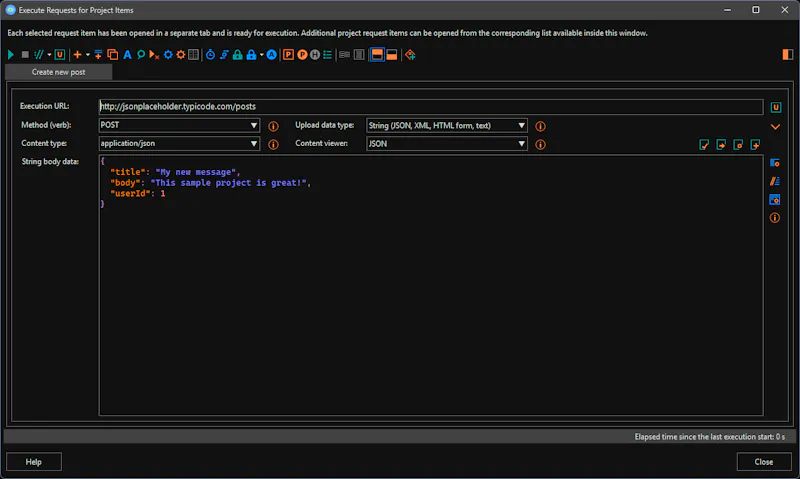Open the blue gear settings icon

point(168,55)
